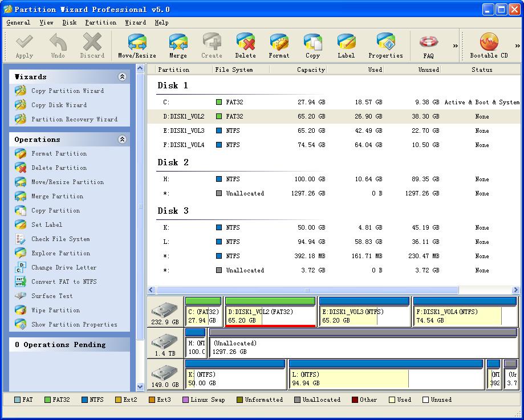
Task: Open the Disk menu
Action: [70, 23]
